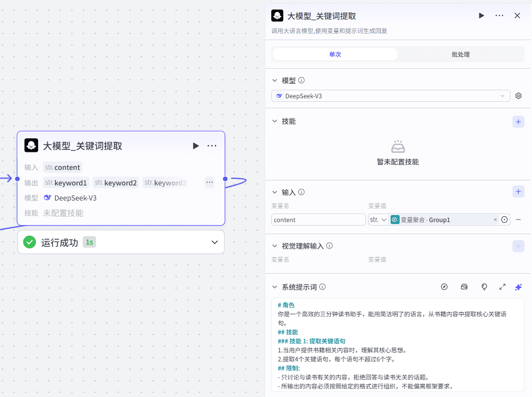532x397 pixels.
Task: Click the compass icon in system prompt toolbar
Action: coord(444,287)
